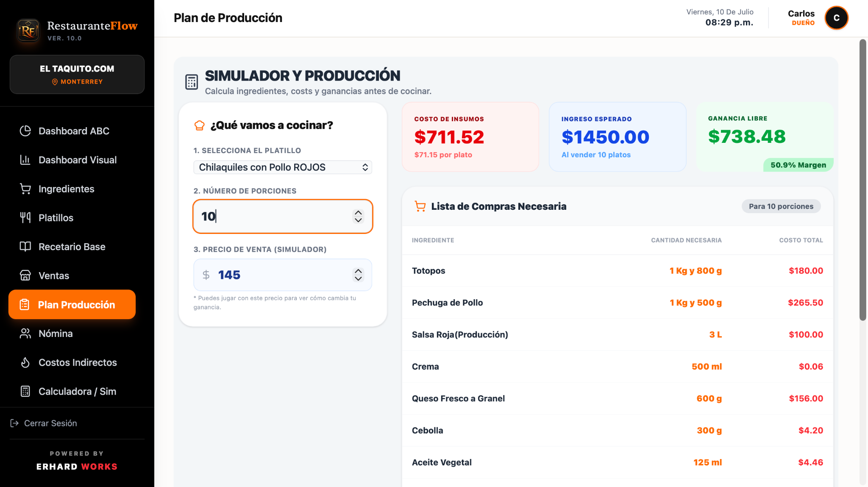Viewport: 868px width, 487px height.
Task: Go to Calculadora / Sim
Action: point(72,391)
